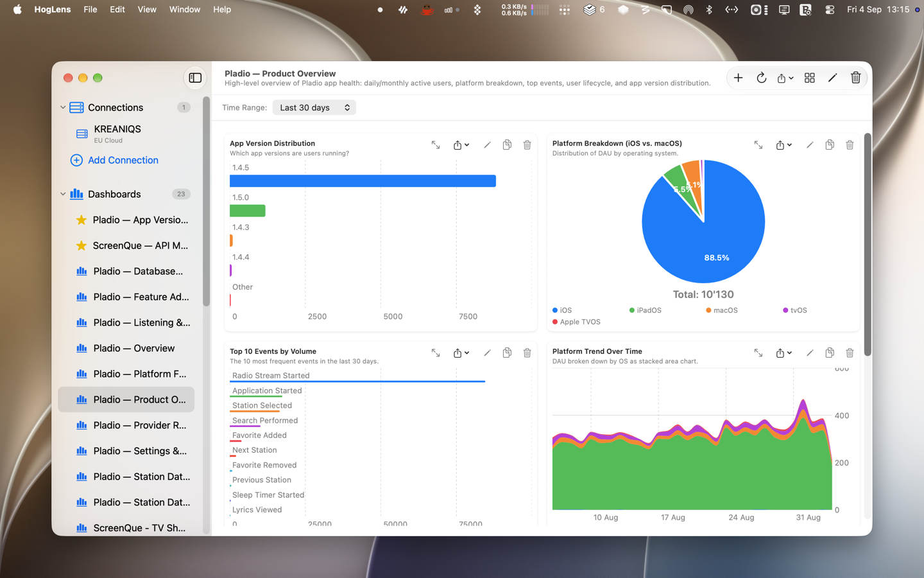Open Pladio — Overview dashboard

126,348
